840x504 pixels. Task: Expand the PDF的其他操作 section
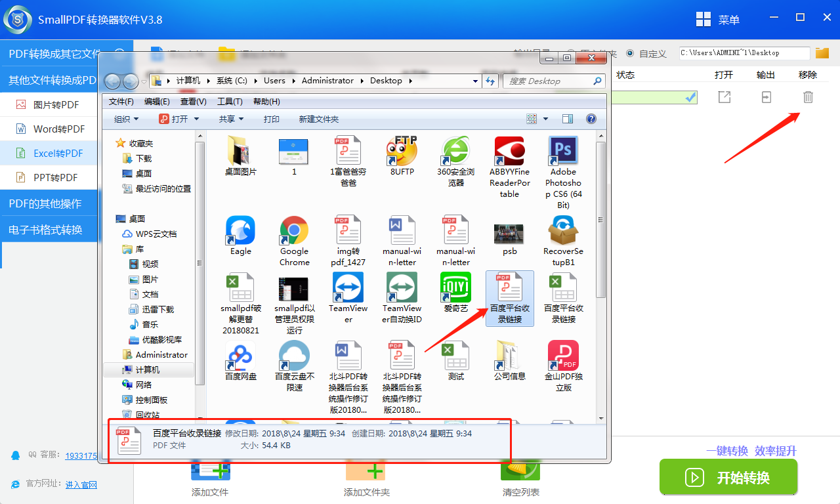coord(49,203)
